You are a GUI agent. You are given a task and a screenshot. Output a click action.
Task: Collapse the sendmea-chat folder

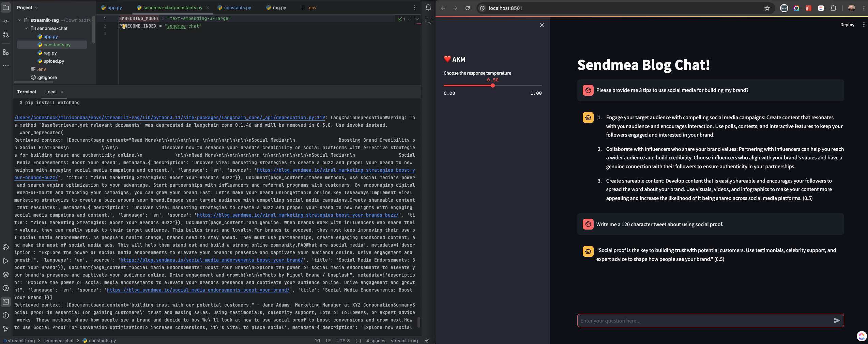click(26, 28)
